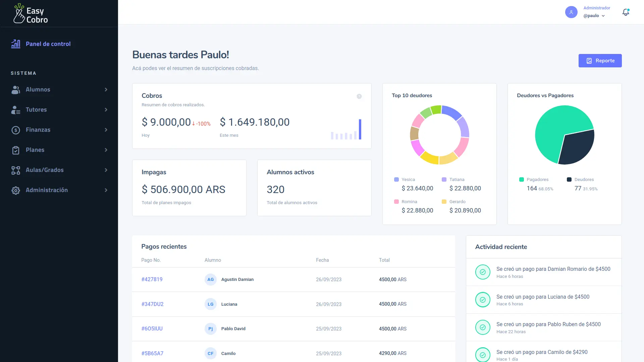Viewport: 644px width, 362px height.
Task: Click the Top 10 deudores donut chart
Action: pos(439,135)
